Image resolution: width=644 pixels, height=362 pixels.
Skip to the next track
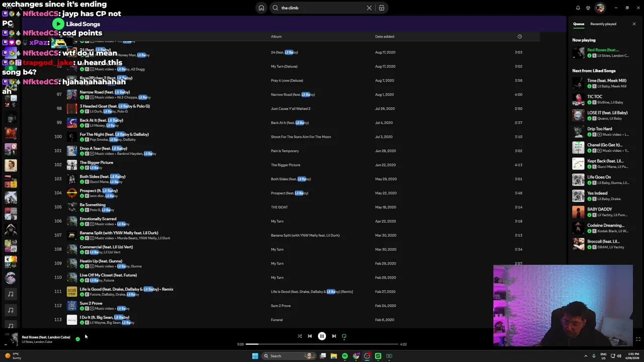[334, 336]
